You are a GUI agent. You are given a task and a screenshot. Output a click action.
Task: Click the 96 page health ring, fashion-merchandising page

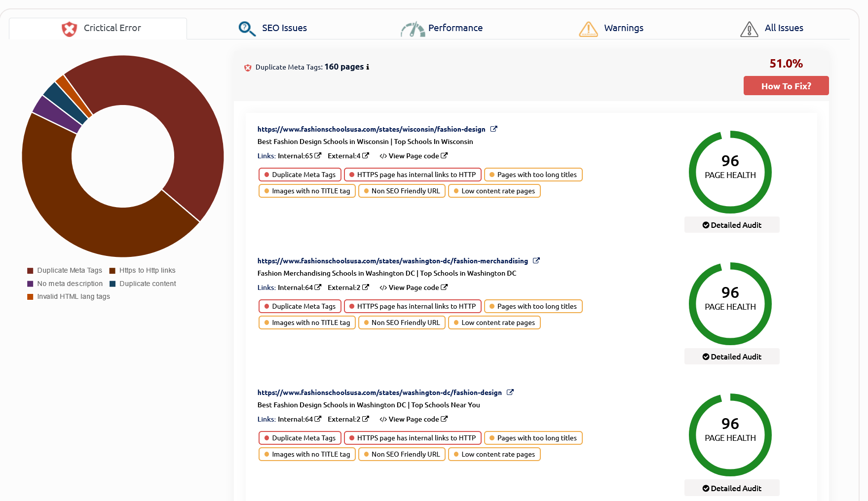coord(730,304)
